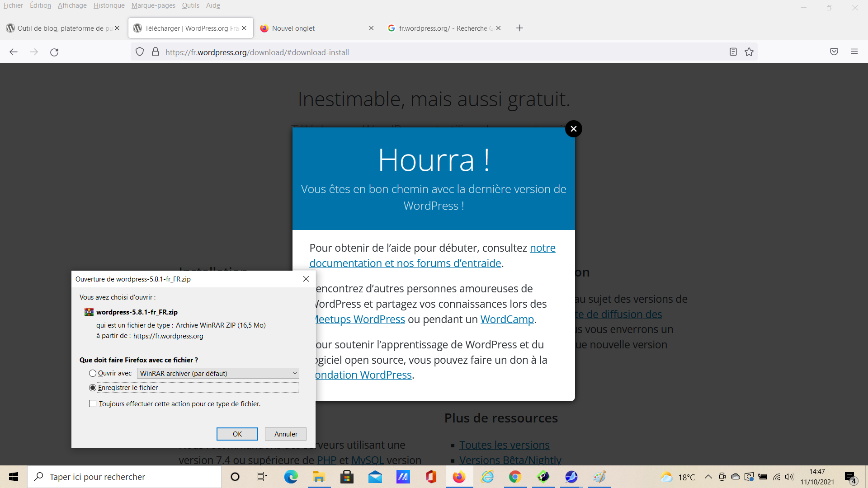Image resolution: width=868 pixels, height=488 pixels.
Task: Open volume control in system tray
Action: [789, 477]
